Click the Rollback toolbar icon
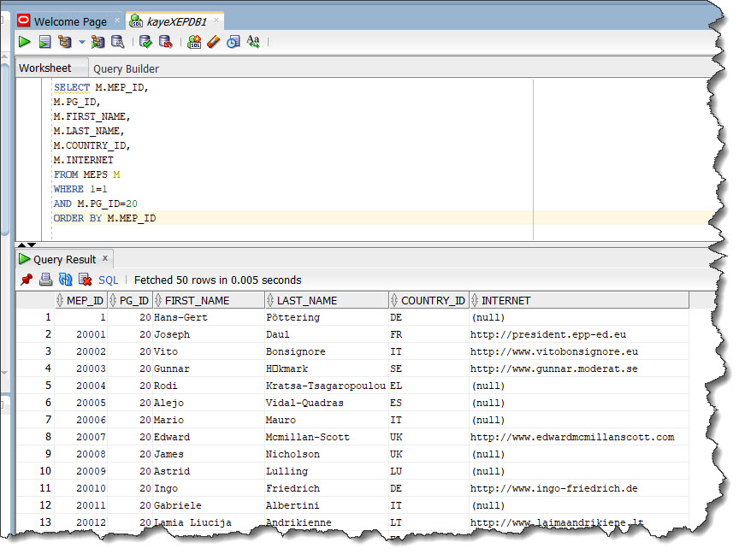 click(x=165, y=42)
